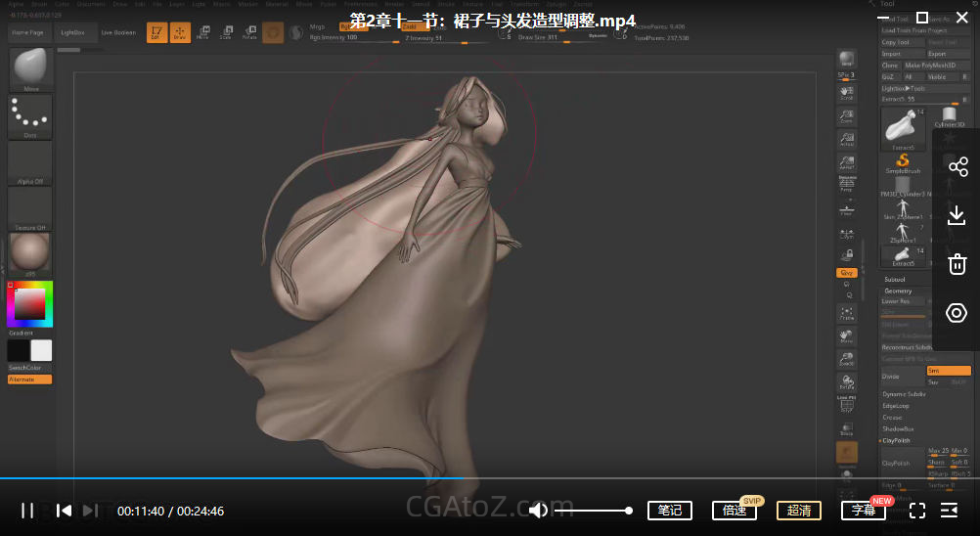Screen dimensions: 980x536
Task: Open the 字幕 subtitles options
Action: click(x=863, y=510)
